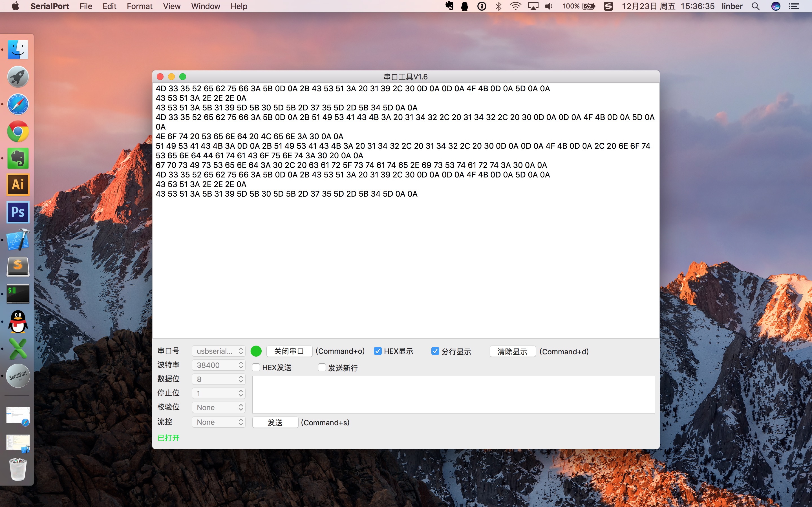Open the Format menu

click(x=139, y=6)
